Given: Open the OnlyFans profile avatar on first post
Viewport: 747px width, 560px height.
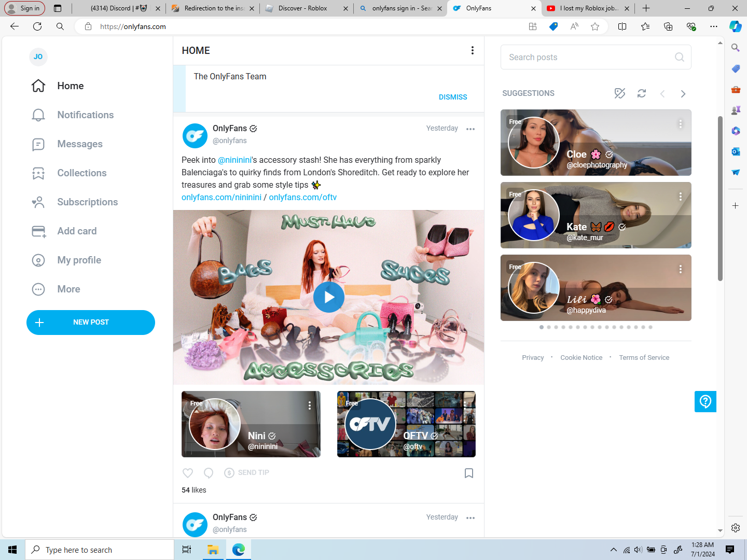Looking at the screenshot, I should pyautogui.click(x=195, y=136).
